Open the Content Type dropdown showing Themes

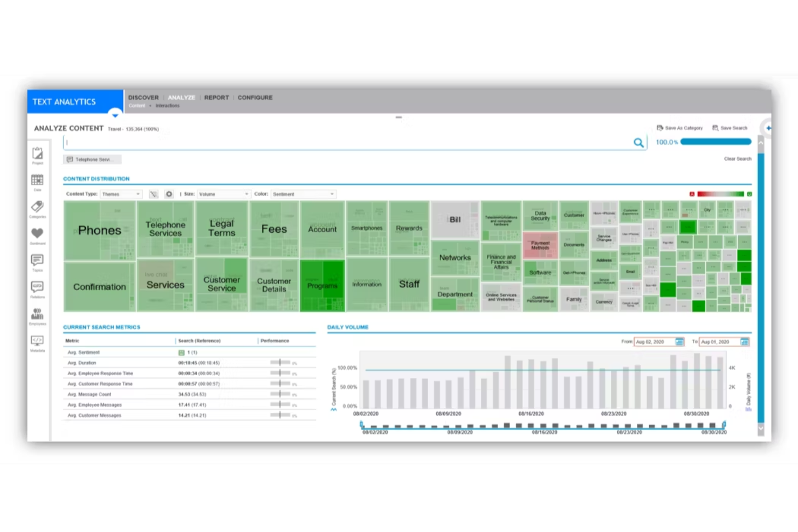[120, 194]
